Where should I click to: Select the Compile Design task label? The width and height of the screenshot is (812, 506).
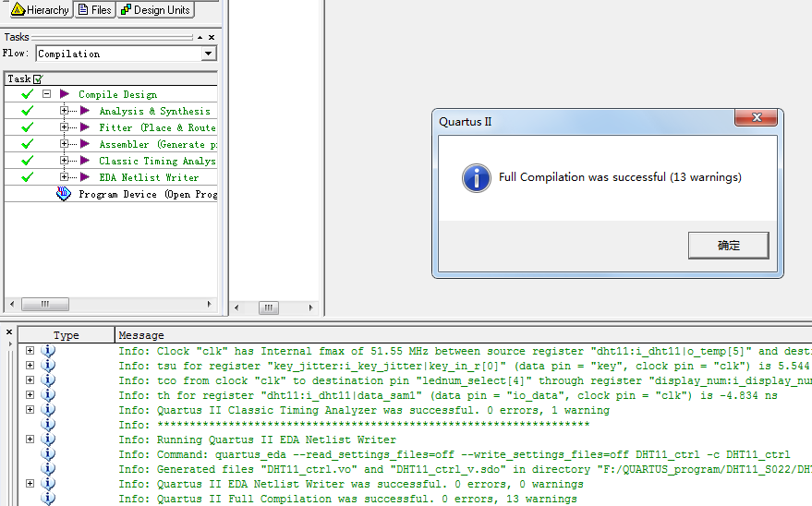coord(117,94)
